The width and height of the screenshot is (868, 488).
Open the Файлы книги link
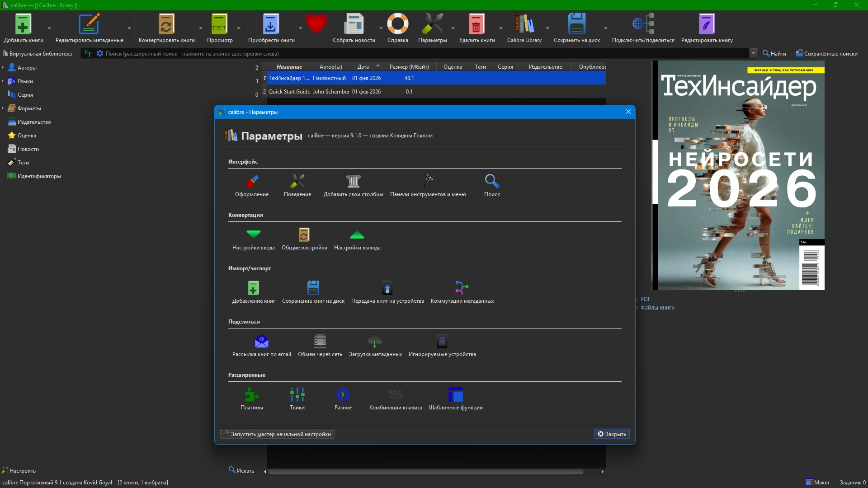point(657,308)
